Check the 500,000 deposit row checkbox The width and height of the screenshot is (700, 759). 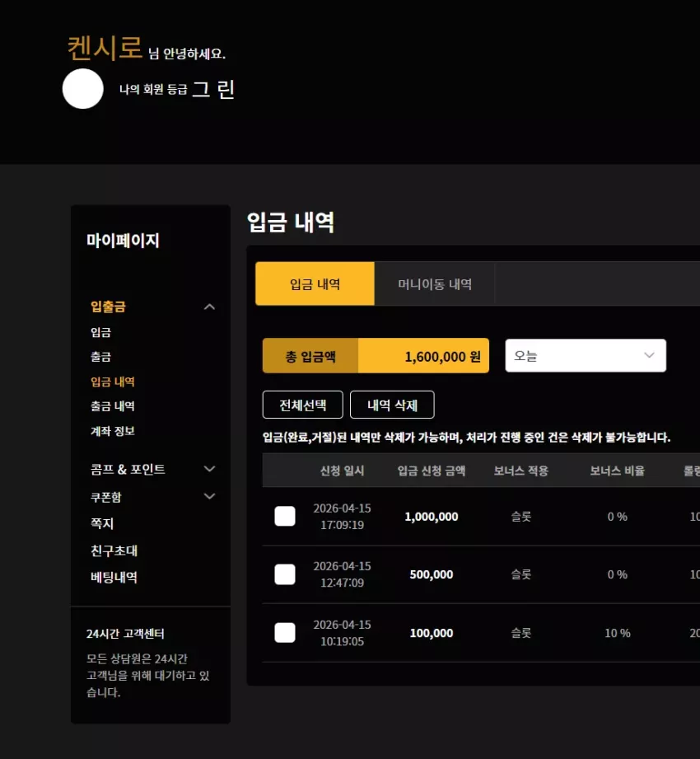click(x=285, y=574)
